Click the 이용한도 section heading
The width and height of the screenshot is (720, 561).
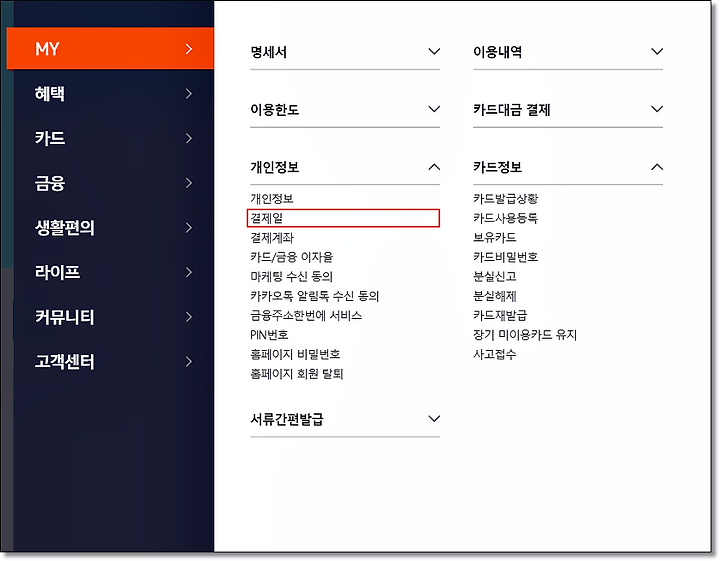click(275, 110)
